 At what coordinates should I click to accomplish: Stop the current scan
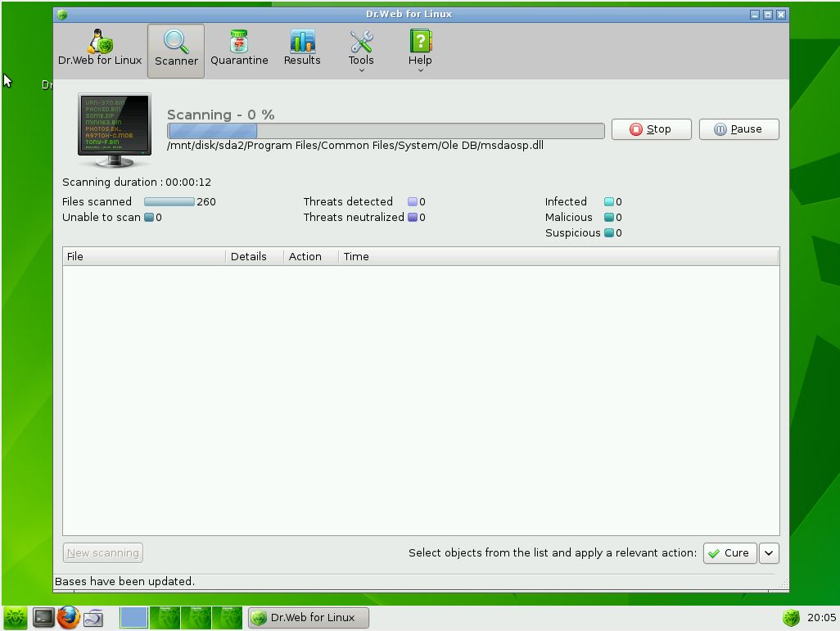pos(651,128)
